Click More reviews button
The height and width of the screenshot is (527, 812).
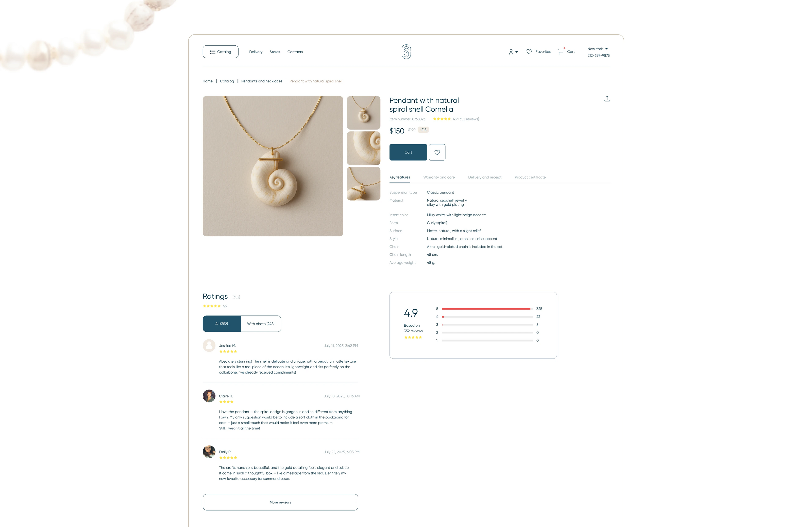280,502
